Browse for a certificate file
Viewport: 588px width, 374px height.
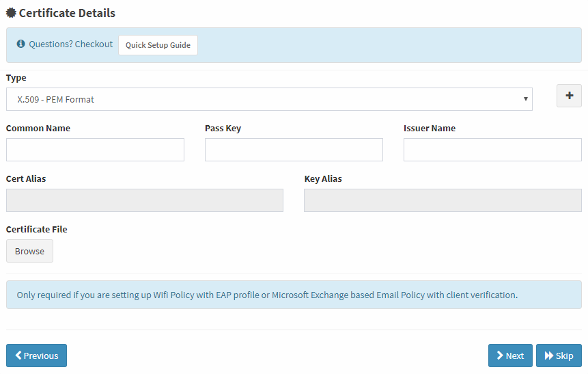[29, 251]
